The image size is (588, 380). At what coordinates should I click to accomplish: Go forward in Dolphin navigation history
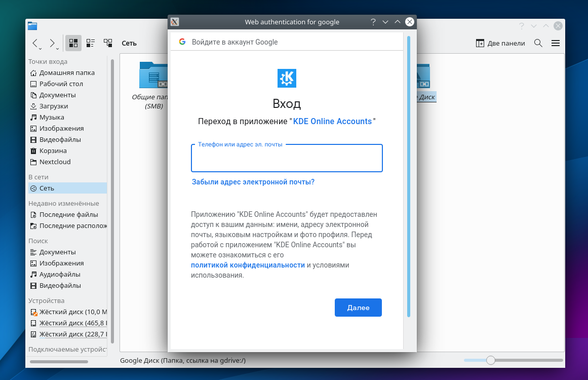click(x=52, y=43)
